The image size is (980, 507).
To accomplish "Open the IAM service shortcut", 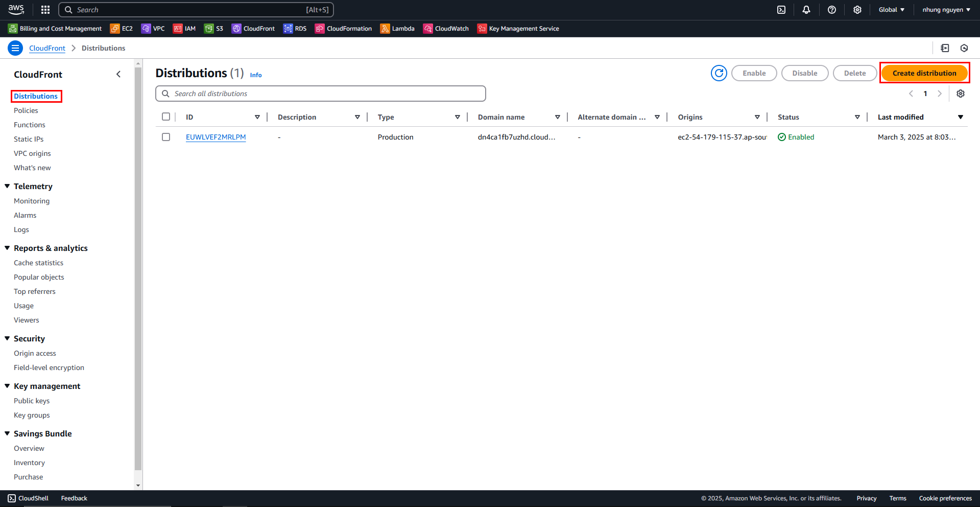I will (184, 29).
